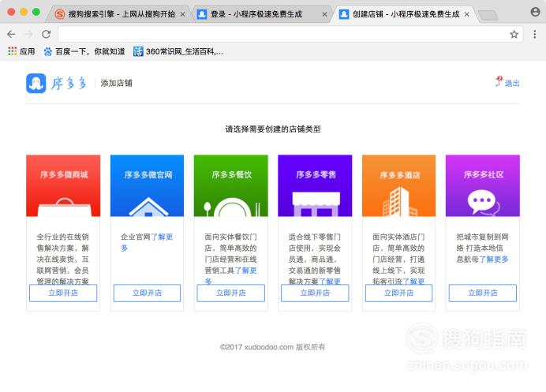Open the Chrome profile avatar icon
The height and width of the screenshot is (392, 546).
535,12
